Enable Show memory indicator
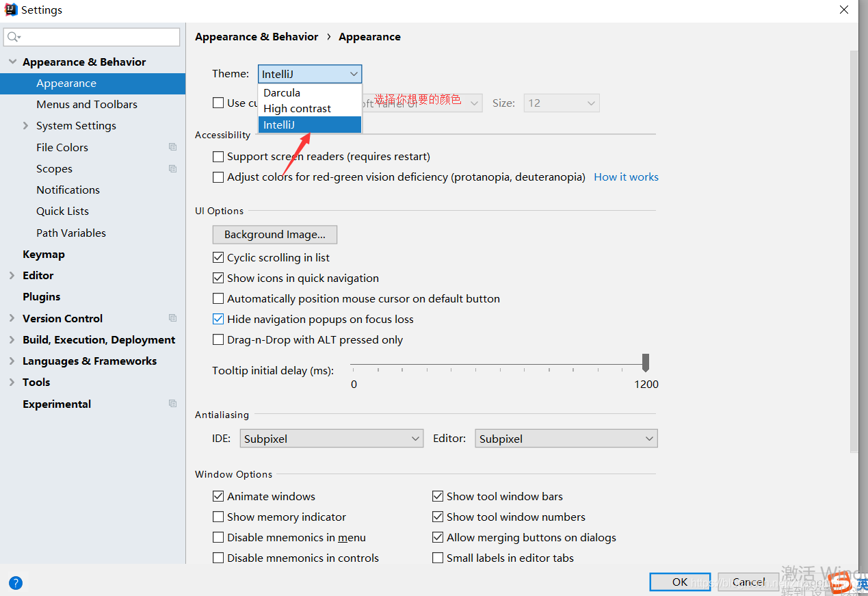 pyautogui.click(x=218, y=517)
